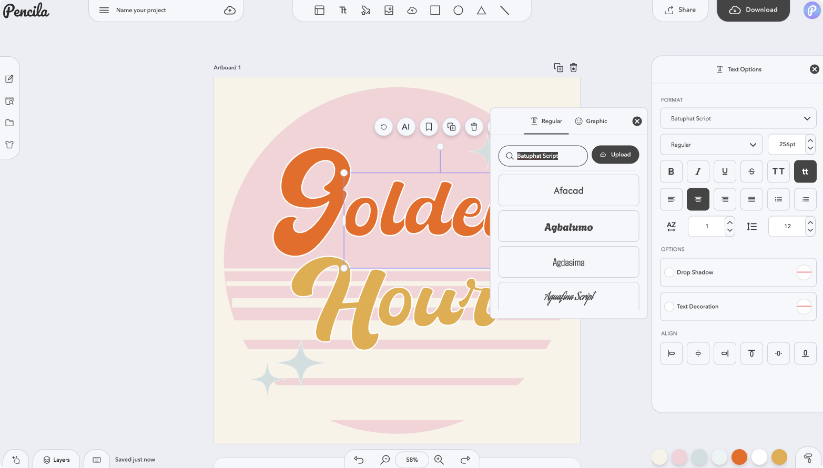The image size is (823, 468).
Task: Click the Upload font button
Action: point(615,155)
